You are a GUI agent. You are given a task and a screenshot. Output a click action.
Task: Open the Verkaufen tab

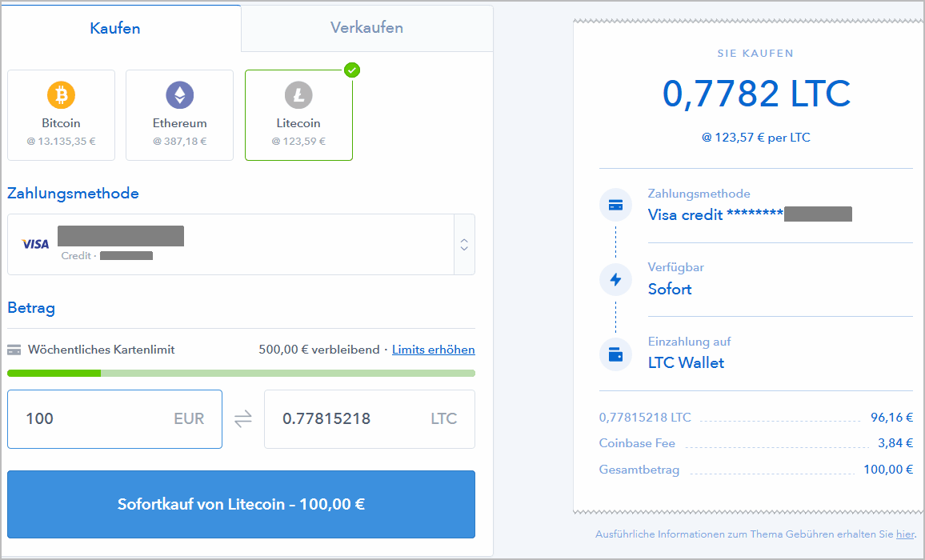point(367,28)
